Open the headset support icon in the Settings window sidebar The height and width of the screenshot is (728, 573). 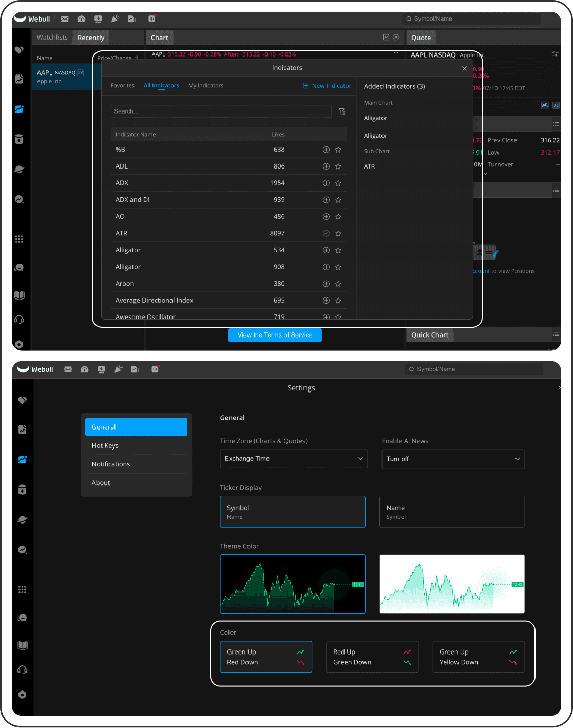[22, 670]
